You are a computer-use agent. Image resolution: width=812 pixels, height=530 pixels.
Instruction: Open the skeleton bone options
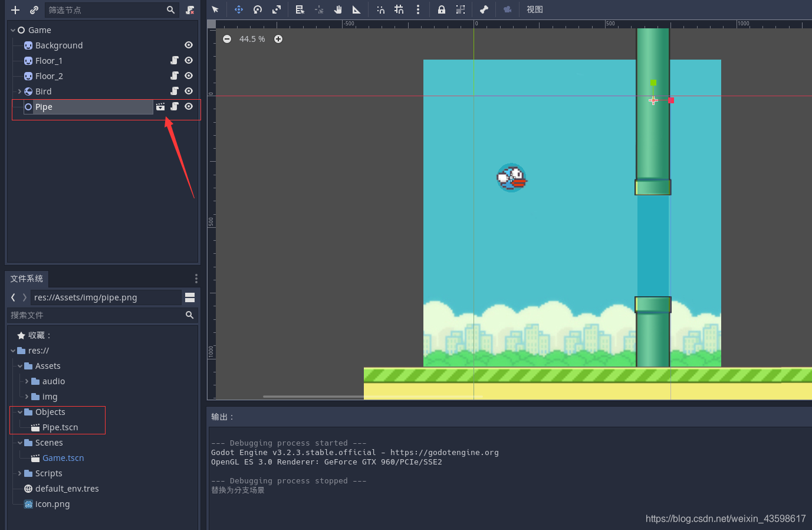[484, 9]
